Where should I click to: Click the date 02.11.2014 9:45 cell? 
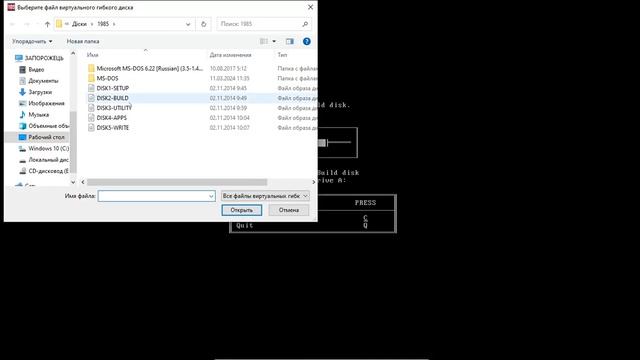(228, 88)
